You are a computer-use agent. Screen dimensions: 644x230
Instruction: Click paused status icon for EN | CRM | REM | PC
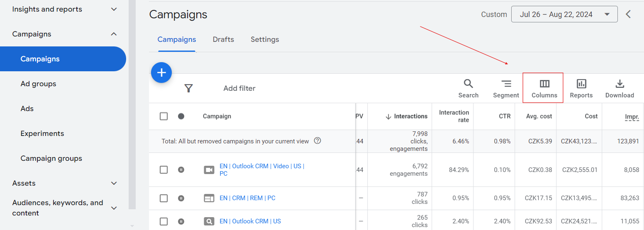click(x=181, y=198)
